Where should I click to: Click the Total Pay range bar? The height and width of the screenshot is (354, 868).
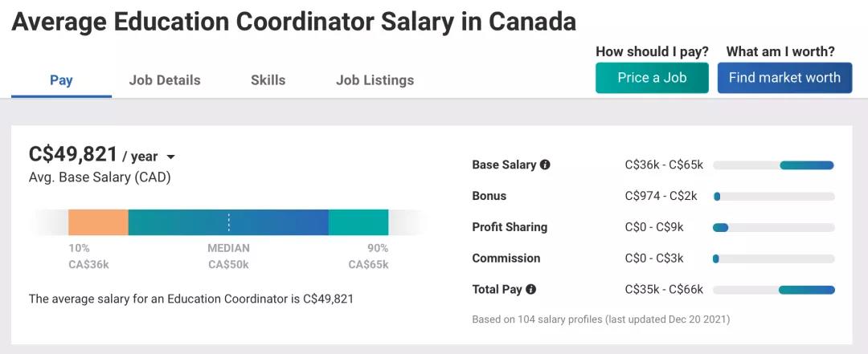tap(806, 290)
